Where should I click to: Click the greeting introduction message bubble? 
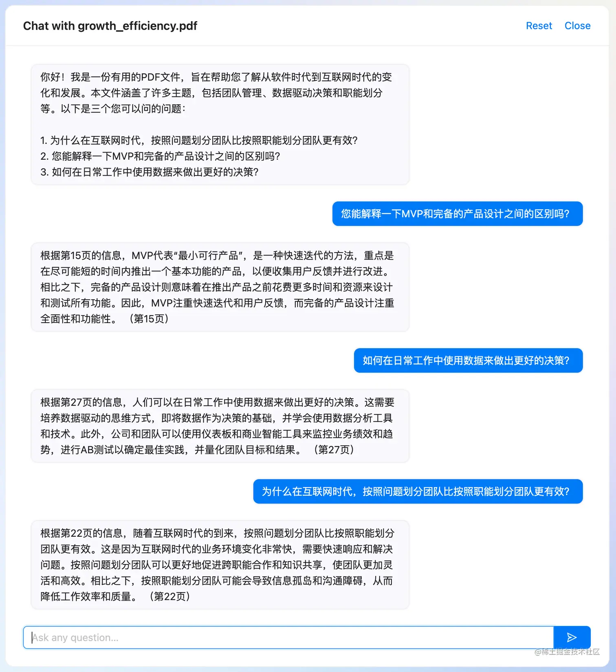pos(220,124)
